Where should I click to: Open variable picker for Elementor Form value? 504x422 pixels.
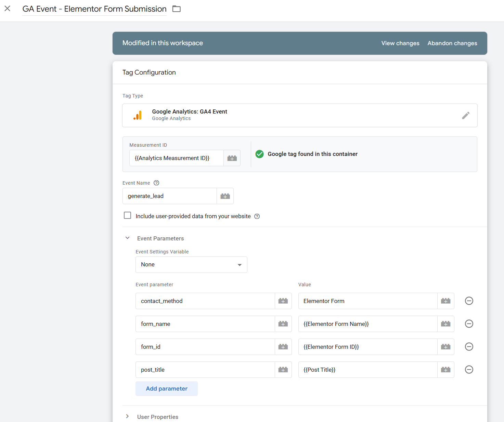(x=445, y=301)
